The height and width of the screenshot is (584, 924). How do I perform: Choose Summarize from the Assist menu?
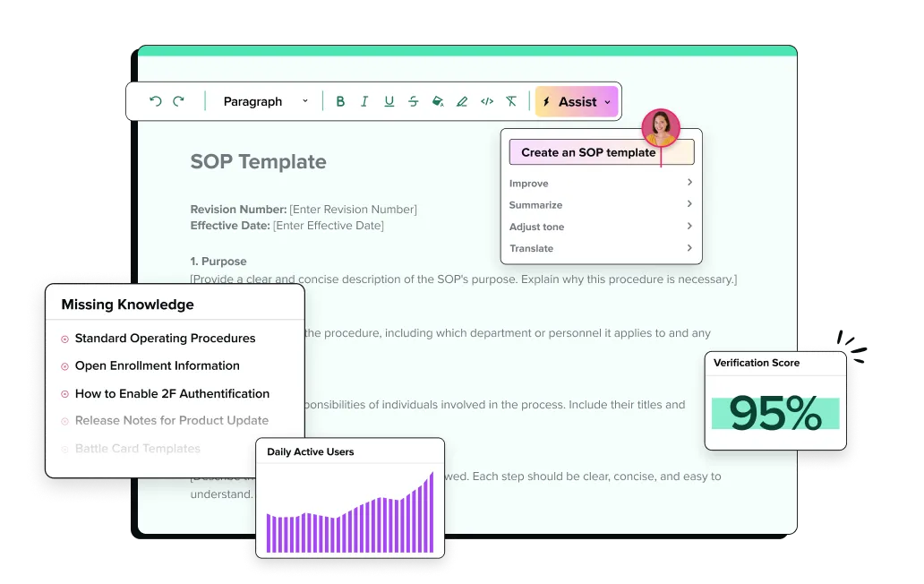coord(535,204)
